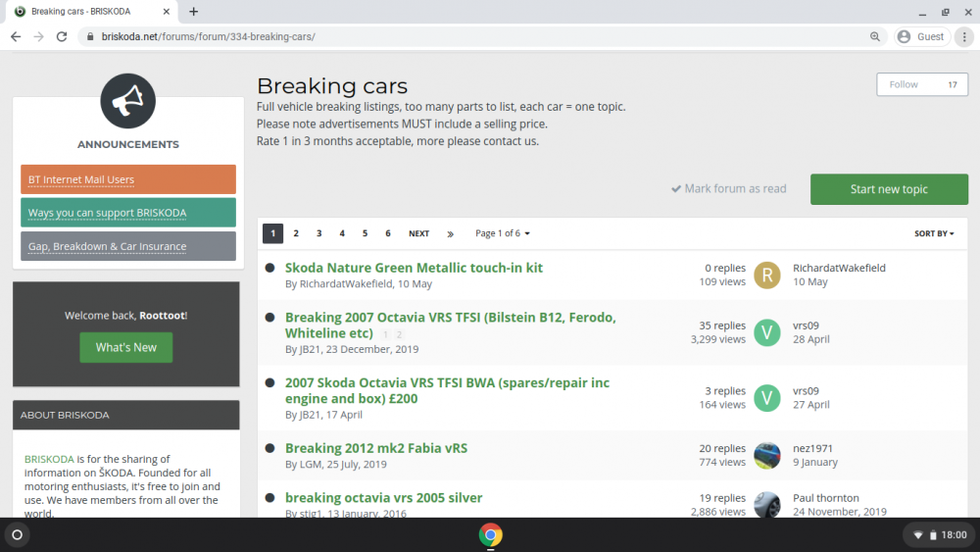The width and height of the screenshot is (980, 552).
Task: Select current page 1 button
Action: [272, 233]
